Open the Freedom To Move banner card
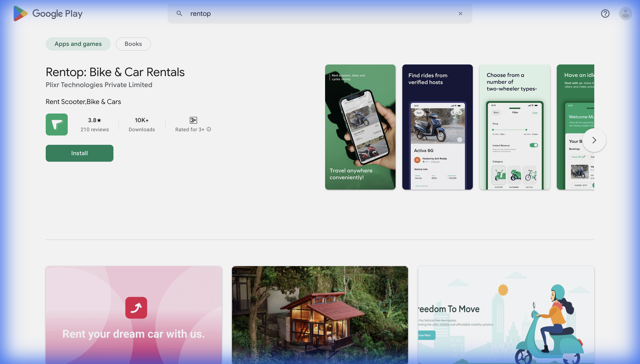The image size is (640, 364). [x=506, y=315]
